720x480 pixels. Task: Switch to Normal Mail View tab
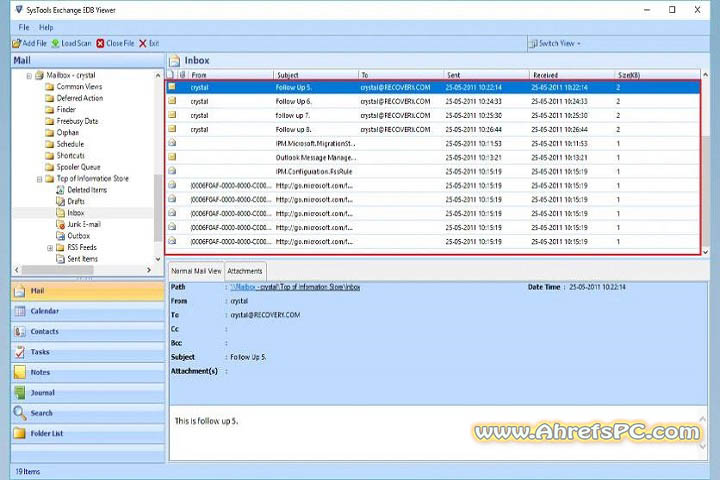[196, 271]
